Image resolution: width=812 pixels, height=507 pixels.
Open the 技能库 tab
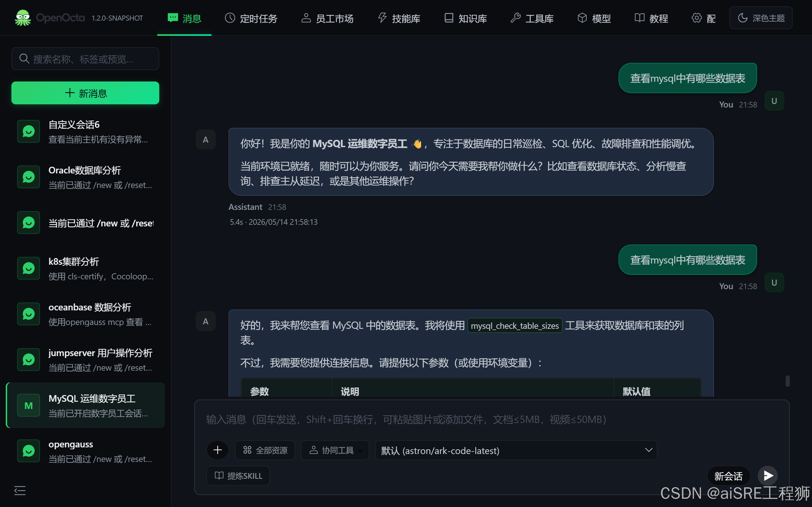[x=399, y=18]
